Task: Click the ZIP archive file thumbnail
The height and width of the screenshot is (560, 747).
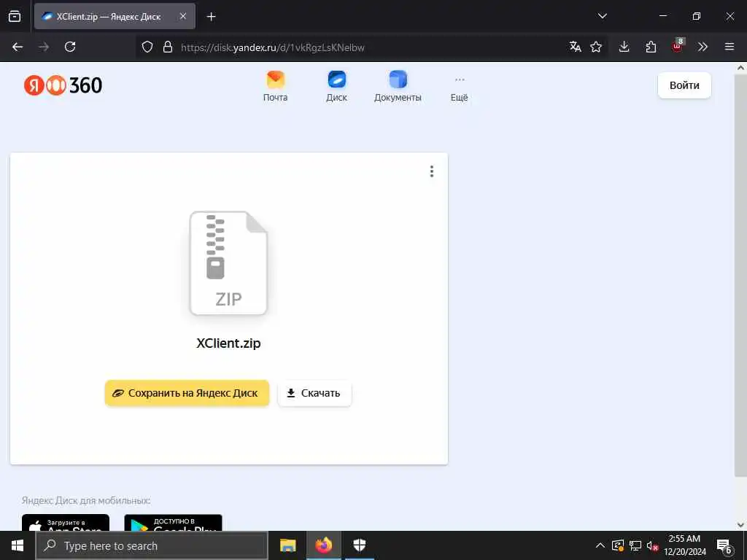Action: 228,262
